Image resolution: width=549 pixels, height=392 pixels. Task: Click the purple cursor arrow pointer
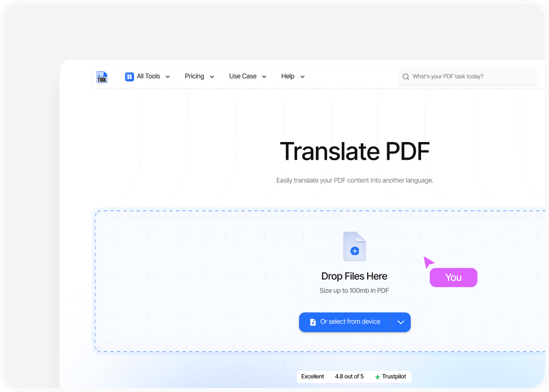428,262
